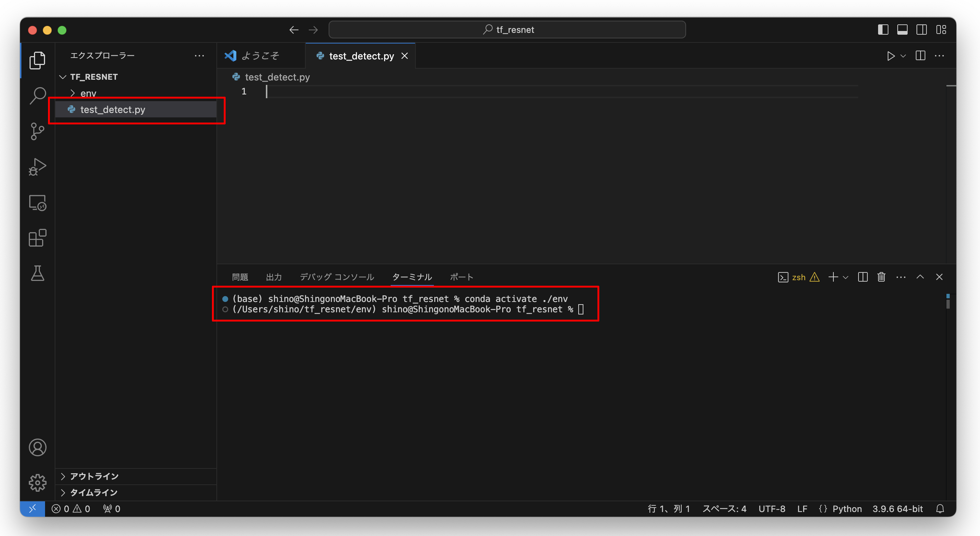The width and height of the screenshot is (980, 536).
Task: Run the Python file with the play button
Action: (891, 56)
